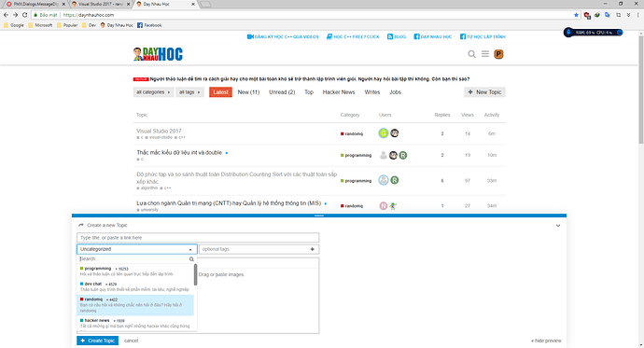Reload the page with refresh icon

[24, 15]
